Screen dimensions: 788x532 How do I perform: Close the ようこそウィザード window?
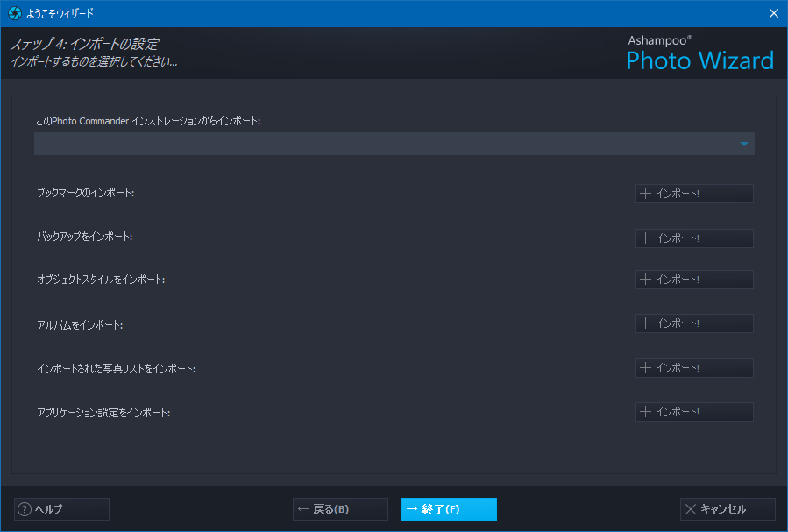pos(773,13)
